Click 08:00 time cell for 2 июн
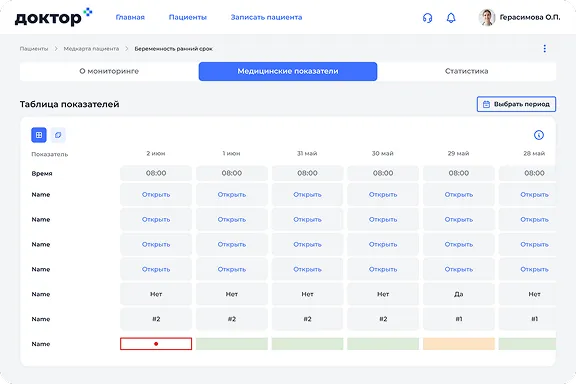The image size is (576, 384). pos(156,173)
